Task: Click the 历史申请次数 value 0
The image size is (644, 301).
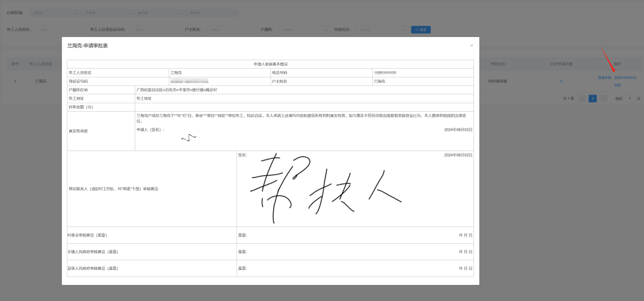Action: point(561,81)
